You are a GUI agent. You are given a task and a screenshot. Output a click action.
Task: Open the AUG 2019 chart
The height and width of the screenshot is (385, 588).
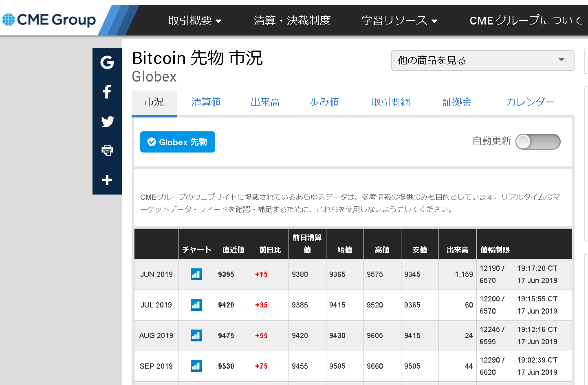click(196, 335)
